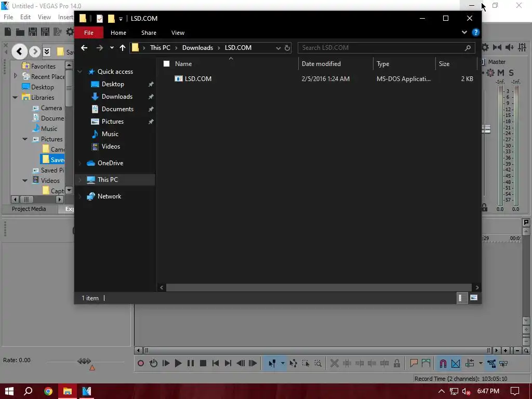Expand the Recent Places node in VEGAS tree
This screenshot has width=532, height=399.
pyautogui.click(x=15, y=76)
